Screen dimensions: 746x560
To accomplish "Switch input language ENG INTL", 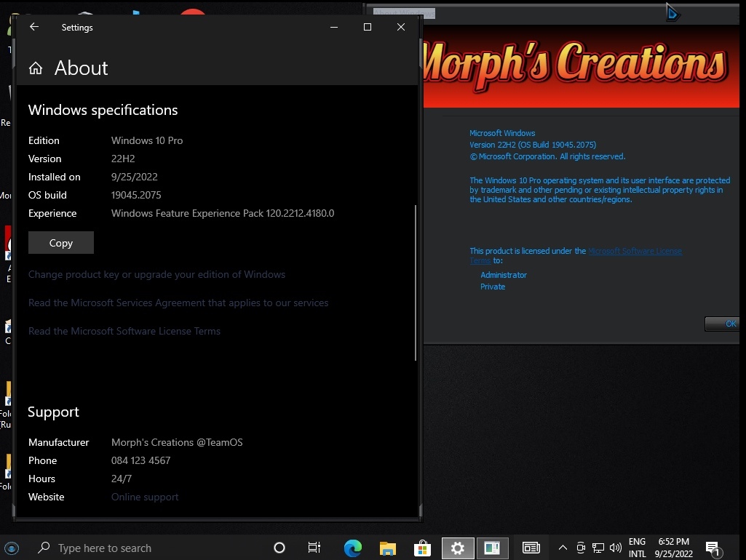I will (x=637, y=548).
